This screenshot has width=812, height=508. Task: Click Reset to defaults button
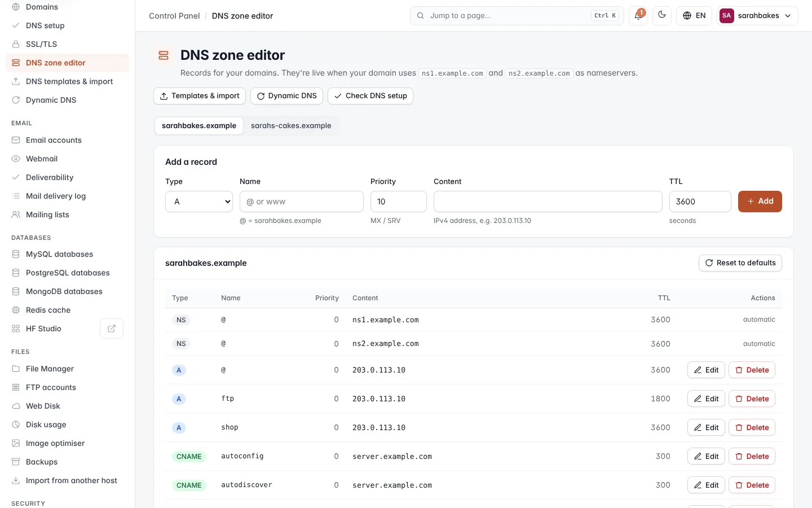(x=740, y=263)
